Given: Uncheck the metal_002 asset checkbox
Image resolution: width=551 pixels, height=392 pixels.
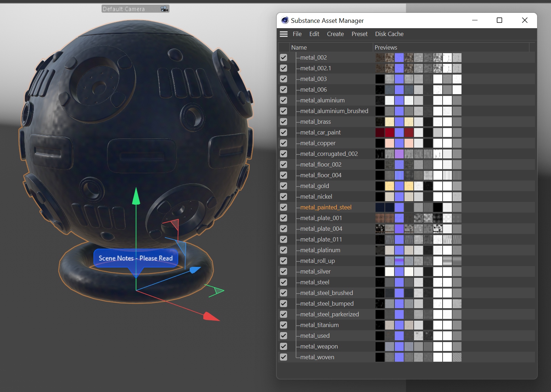Looking at the screenshot, I should [x=284, y=57].
